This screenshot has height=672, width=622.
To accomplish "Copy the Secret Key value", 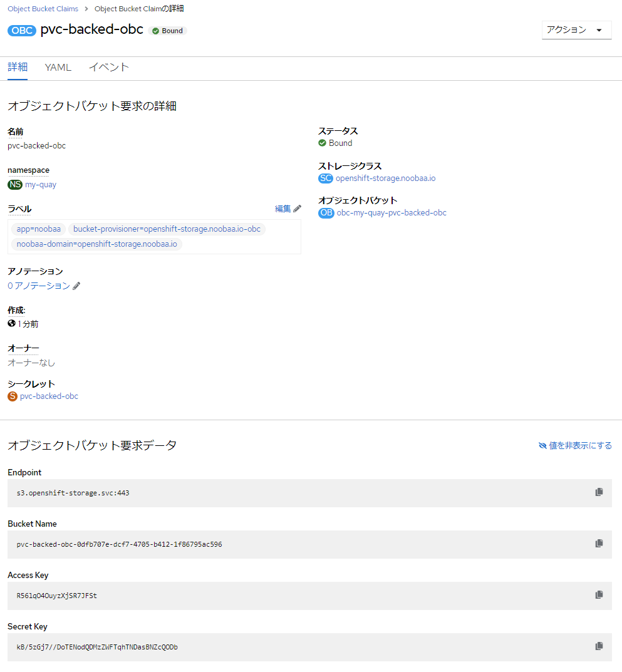I will [599, 646].
